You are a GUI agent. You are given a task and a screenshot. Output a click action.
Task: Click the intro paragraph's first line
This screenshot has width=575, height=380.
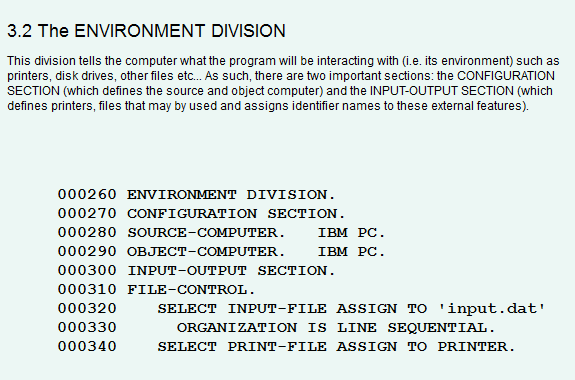283,61
